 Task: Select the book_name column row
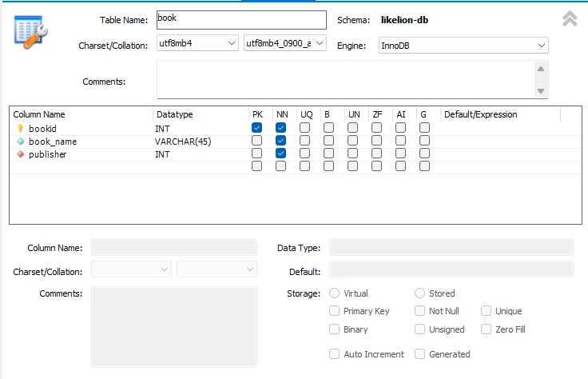[53, 141]
